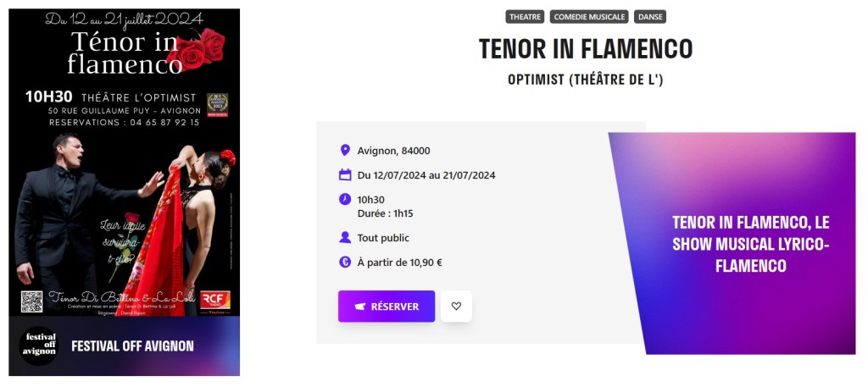Click the clock icon next to 10h30
Image resolution: width=868 pixels, height=387 pixels.
pos(345,200)
